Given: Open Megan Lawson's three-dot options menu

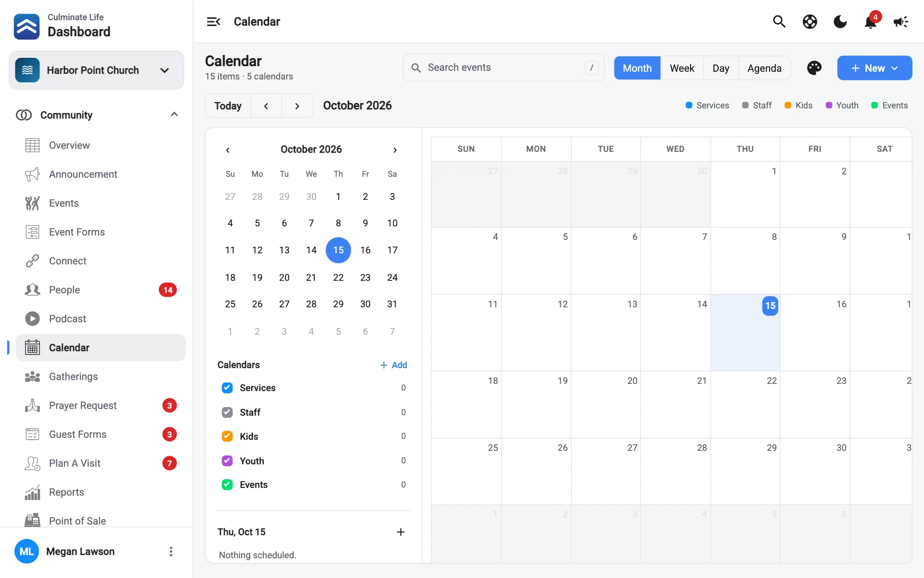Looking at the screenshot, I should [171, 552].
